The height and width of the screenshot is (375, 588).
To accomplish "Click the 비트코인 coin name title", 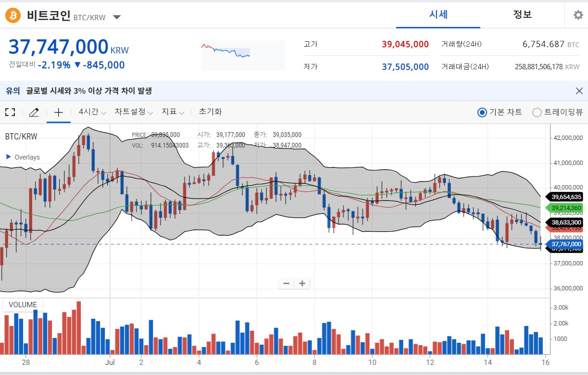I will [49, 15].
